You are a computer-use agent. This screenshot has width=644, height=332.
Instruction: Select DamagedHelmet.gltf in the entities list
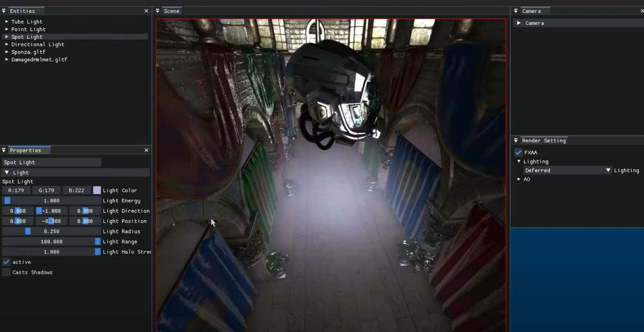(39, 60)
